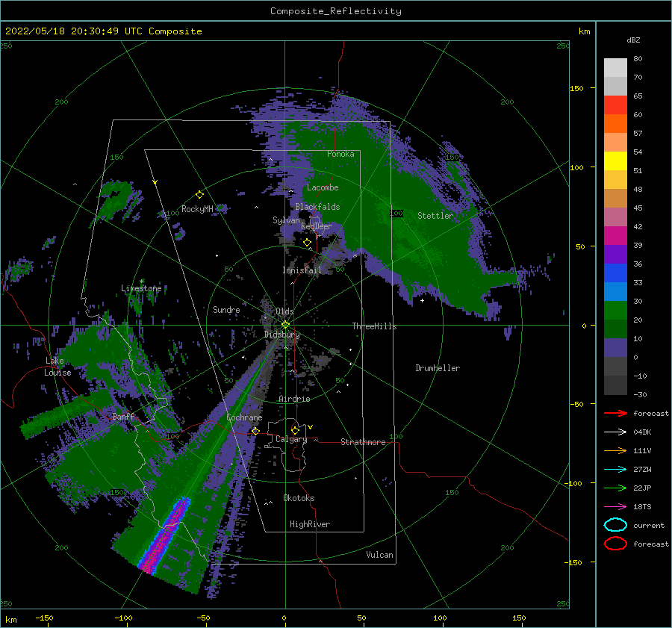The width and height of the screenshot is (672, 628).
Task: Click the yellow diamond marker below RedDeer
Action: (307, 243)
